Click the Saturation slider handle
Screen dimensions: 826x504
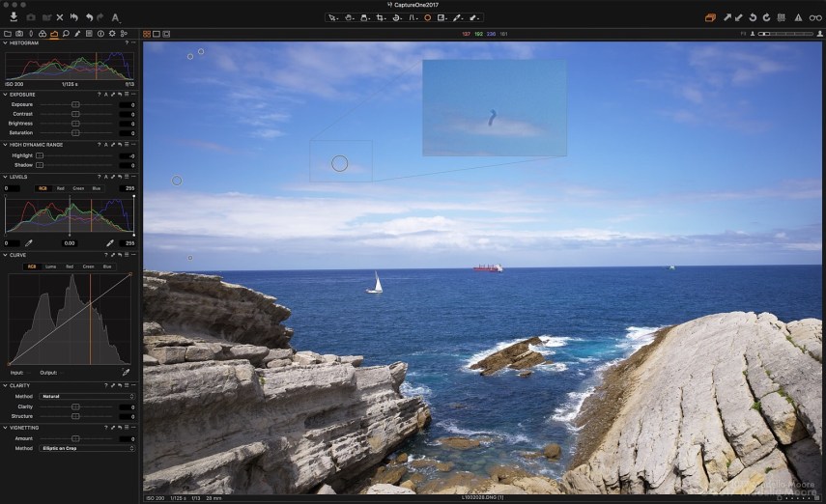(75, 132)
